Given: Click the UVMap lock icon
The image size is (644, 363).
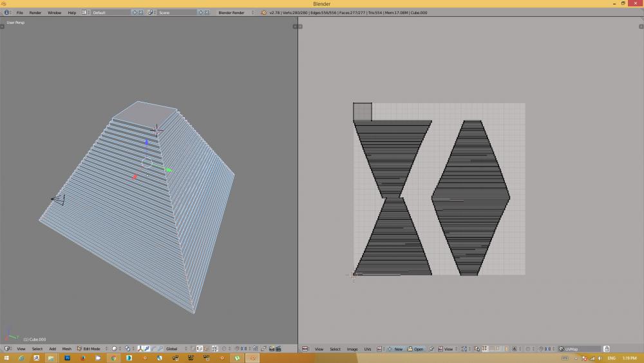Looking at the screenshot, I should (607, 349).
